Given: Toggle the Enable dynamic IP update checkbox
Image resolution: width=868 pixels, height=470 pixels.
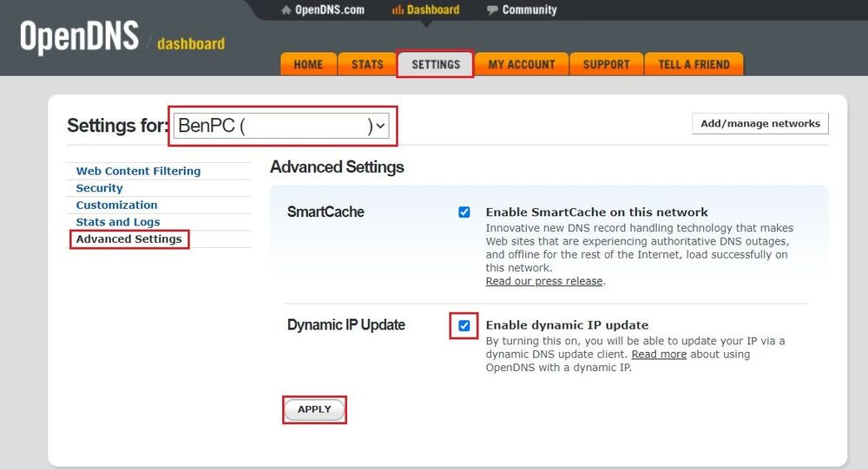Looking at the screenshot, I should click(x=464, y=326).
